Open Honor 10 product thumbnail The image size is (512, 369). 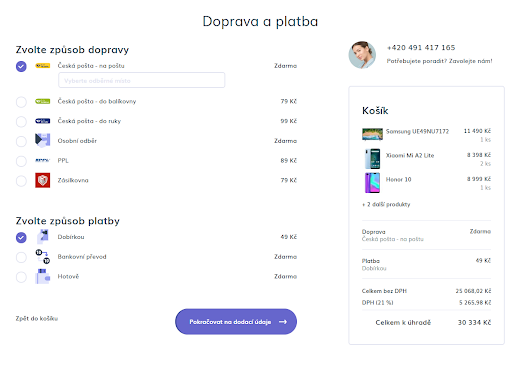click(372, 183)
